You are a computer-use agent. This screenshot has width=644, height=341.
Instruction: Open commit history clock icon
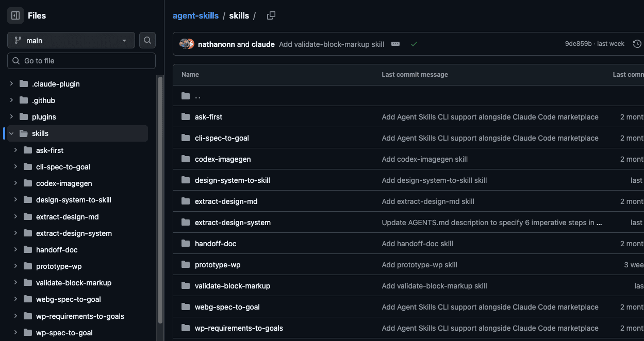coord(637,44)
